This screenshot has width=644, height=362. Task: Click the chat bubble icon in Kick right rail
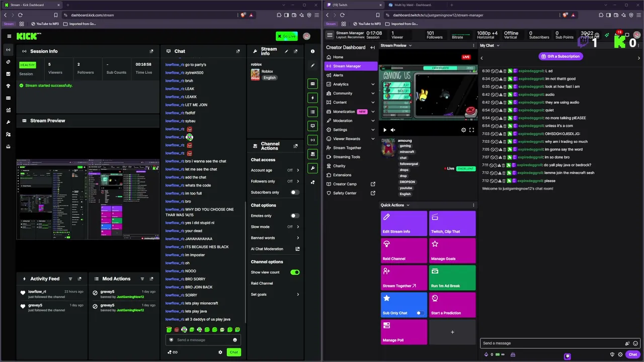point(312,126)
